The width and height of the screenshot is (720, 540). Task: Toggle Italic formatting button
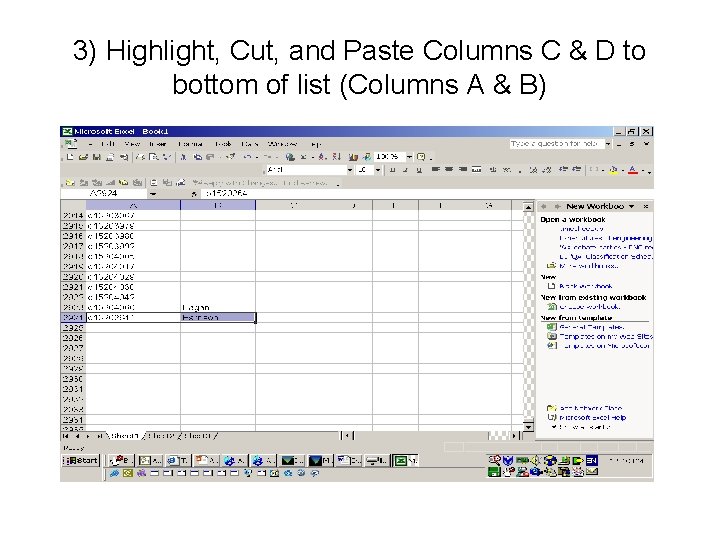(x=405, y=170)
